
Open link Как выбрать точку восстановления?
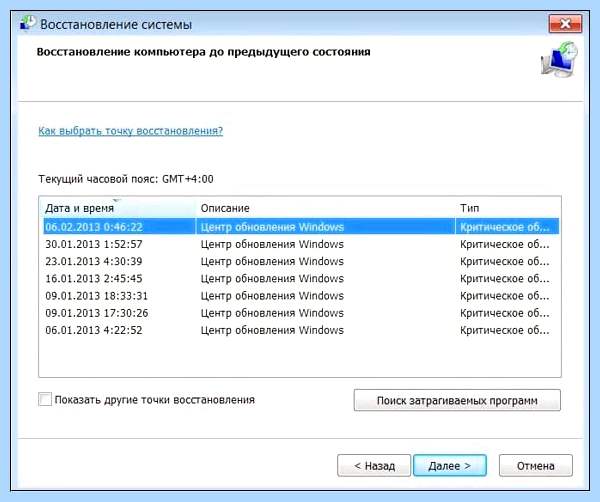click(130, 131)
